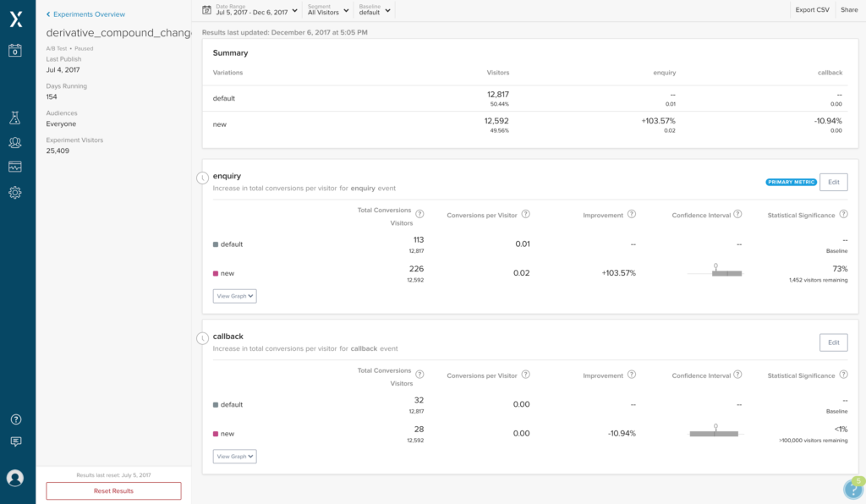The image size is (866, 504).
Task: Click the user account avatar icon
Action: point(15,478)
